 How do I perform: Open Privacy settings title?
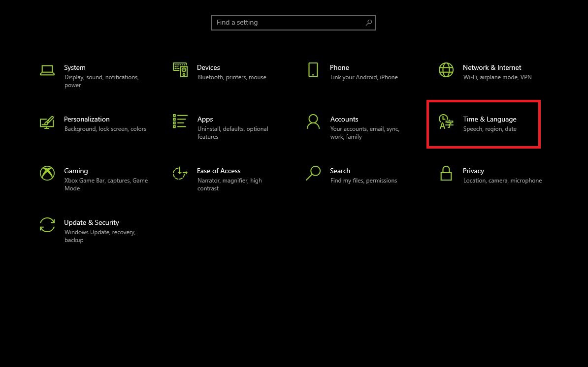click(x=473, y=171)
